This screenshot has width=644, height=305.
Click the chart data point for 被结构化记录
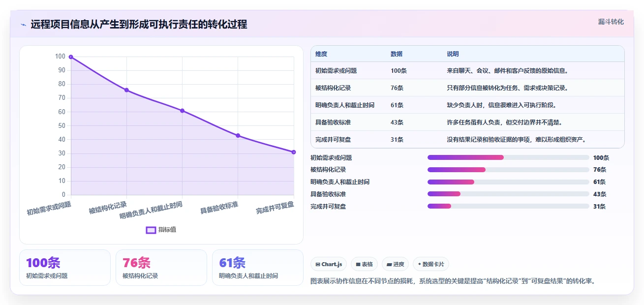tap(126, 90)
